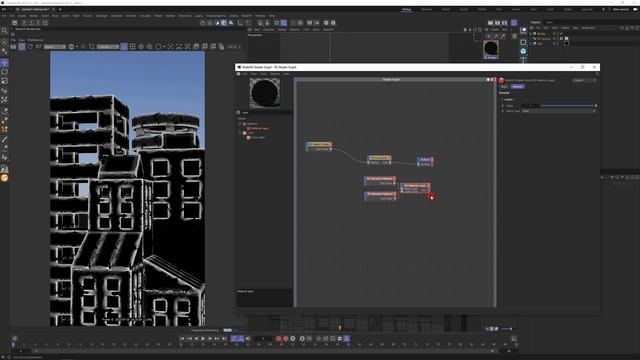
Task: Open the General tab in attribute panel
Action: coord(518,87)
